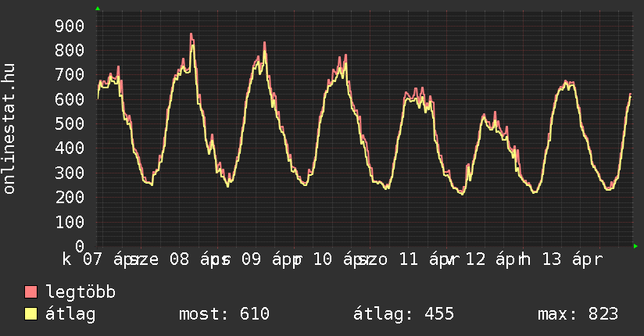Click the 'max: 823' statistic
The image size is (644, 336).
tap(578, 315)
